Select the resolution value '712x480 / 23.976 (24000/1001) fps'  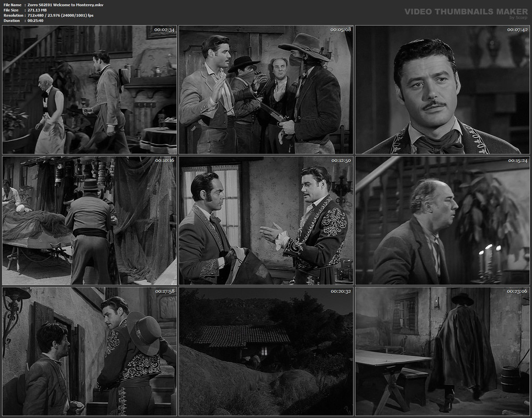(x=60, y=15)
